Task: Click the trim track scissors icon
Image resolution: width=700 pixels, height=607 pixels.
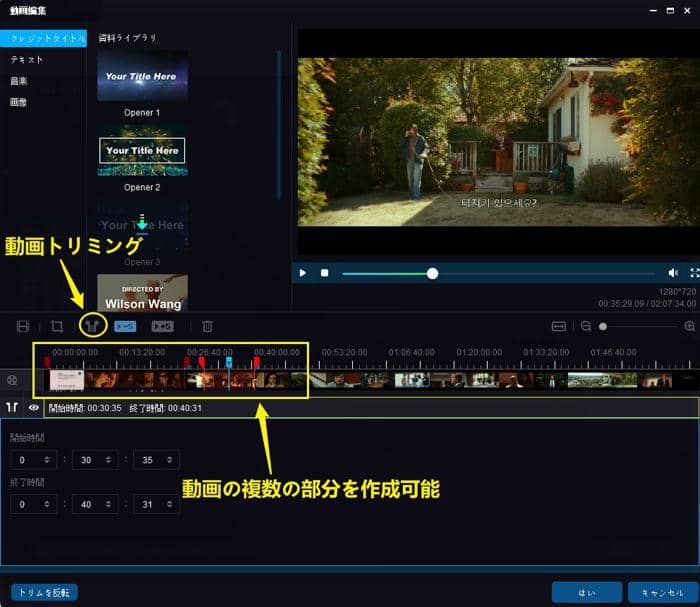Action: 12,407
